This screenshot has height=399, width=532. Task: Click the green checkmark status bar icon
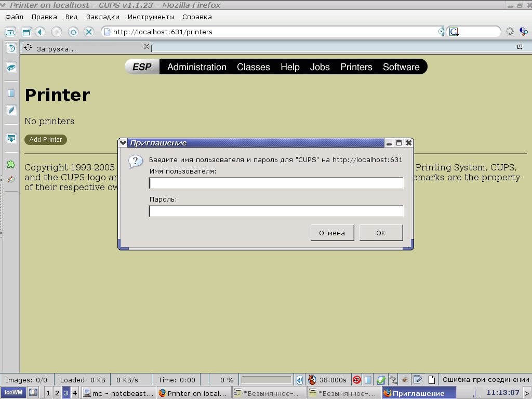[x=381, y=380]
